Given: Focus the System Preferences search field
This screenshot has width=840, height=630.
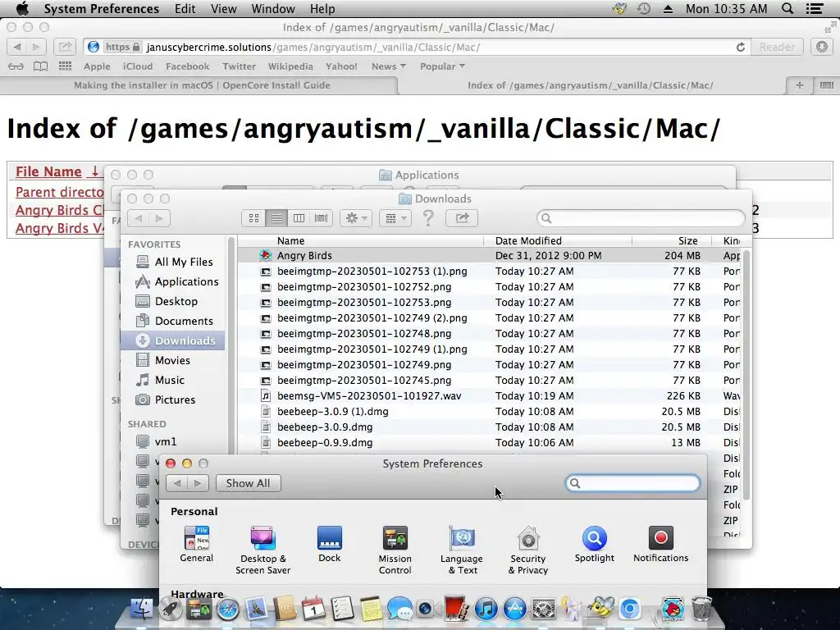Looking at the screenshot, I should (632, 483).
